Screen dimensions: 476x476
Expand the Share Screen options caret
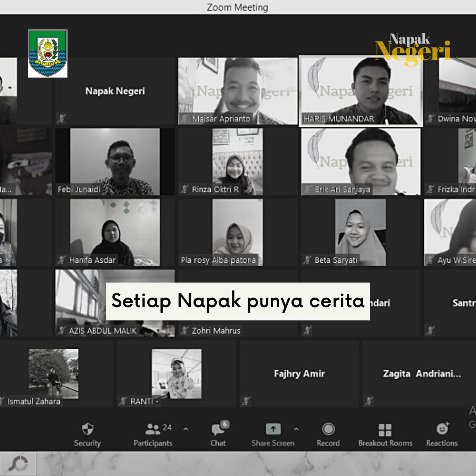(x=296, y=429)
